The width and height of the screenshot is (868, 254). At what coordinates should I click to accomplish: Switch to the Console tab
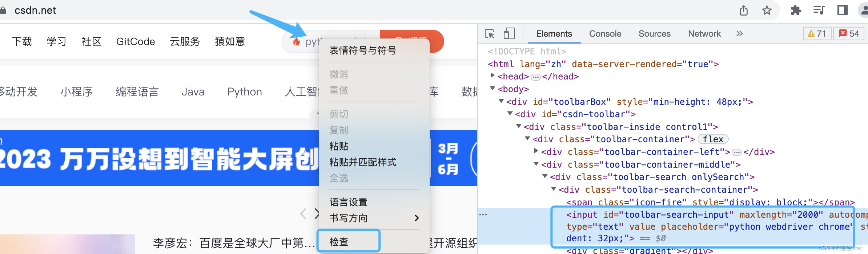605,34
